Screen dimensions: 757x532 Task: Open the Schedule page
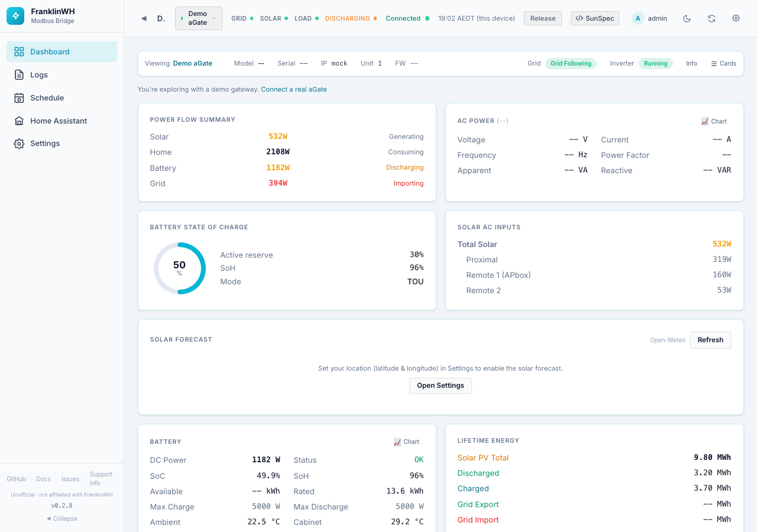click(x=62, y=98)
